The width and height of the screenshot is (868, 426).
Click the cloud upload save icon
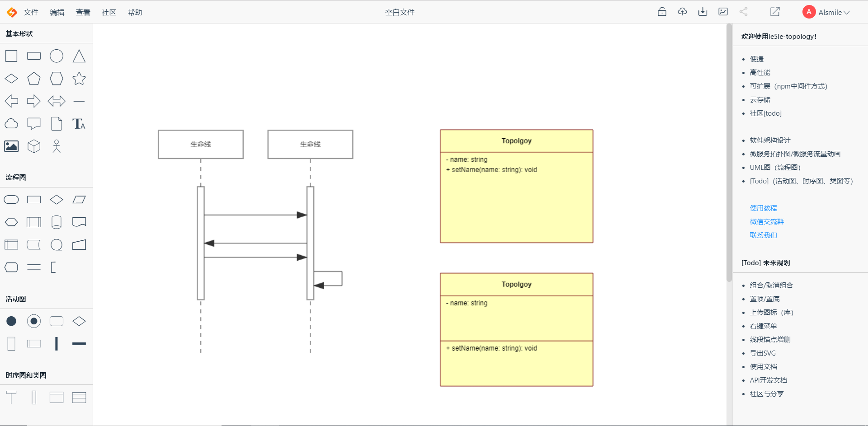coord(682,12)
